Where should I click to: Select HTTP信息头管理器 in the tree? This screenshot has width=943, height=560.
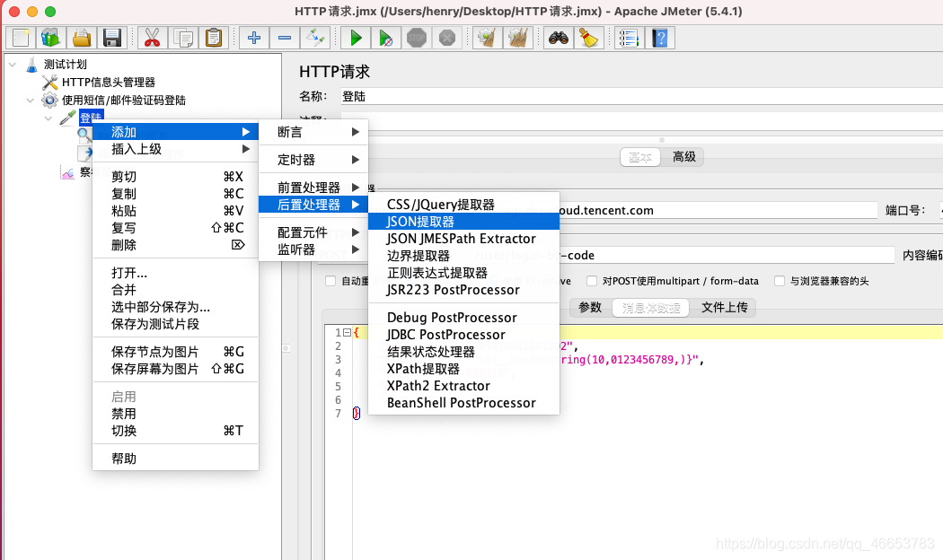[x=109, y=83]
